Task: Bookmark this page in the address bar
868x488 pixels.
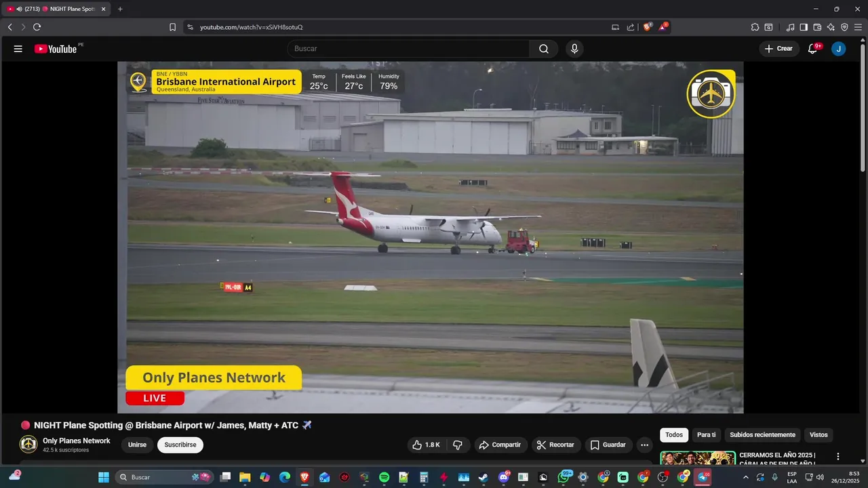Action: [172, 27]
